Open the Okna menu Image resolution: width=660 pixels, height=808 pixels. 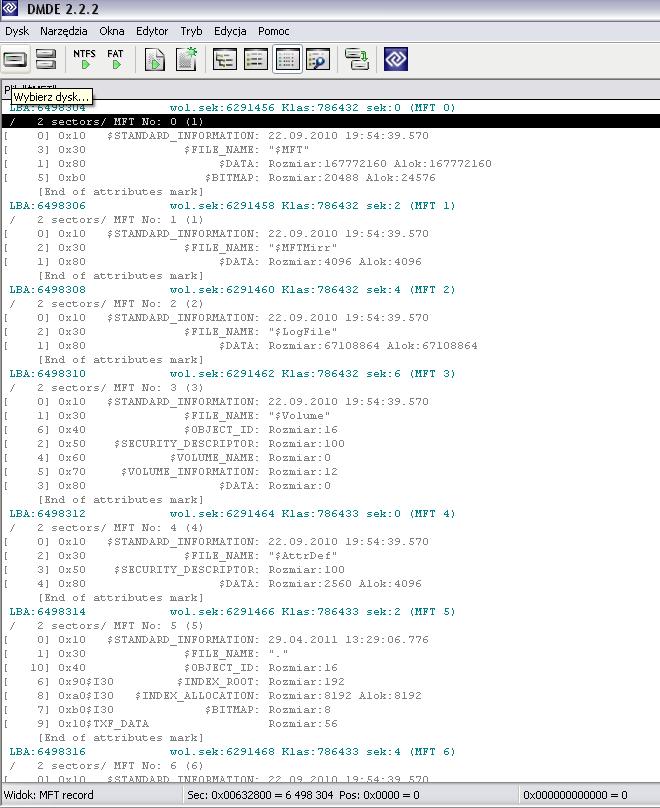(112, 31)
